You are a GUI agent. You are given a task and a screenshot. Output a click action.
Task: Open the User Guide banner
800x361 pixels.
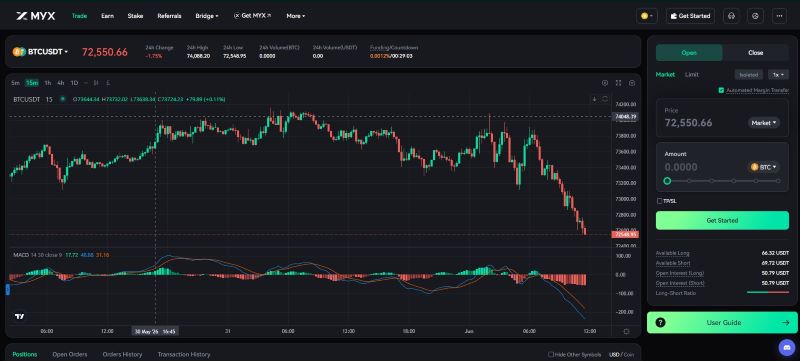coord(722,322)
